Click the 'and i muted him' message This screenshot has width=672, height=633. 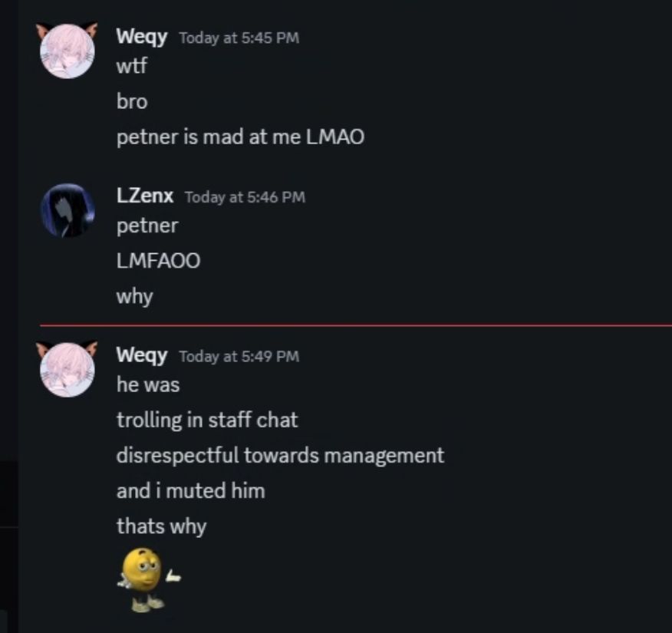[x=191, y=491]
